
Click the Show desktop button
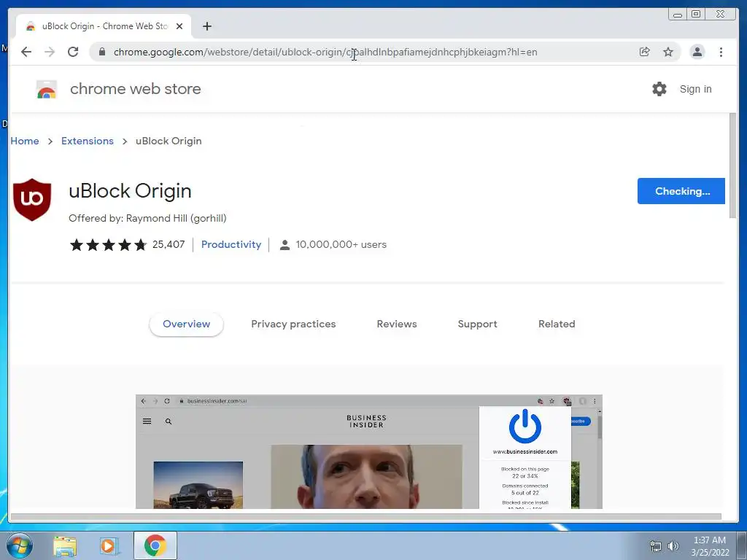[x=742, y=545]
